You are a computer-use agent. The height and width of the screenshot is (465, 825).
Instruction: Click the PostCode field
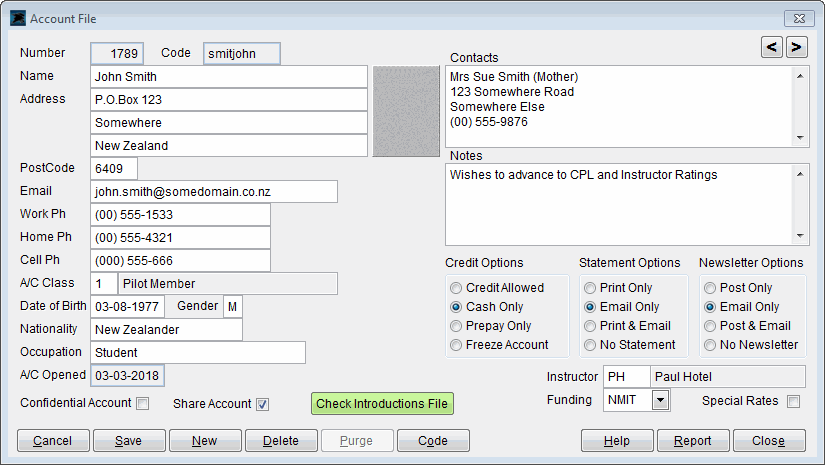[x=114, y=169]
